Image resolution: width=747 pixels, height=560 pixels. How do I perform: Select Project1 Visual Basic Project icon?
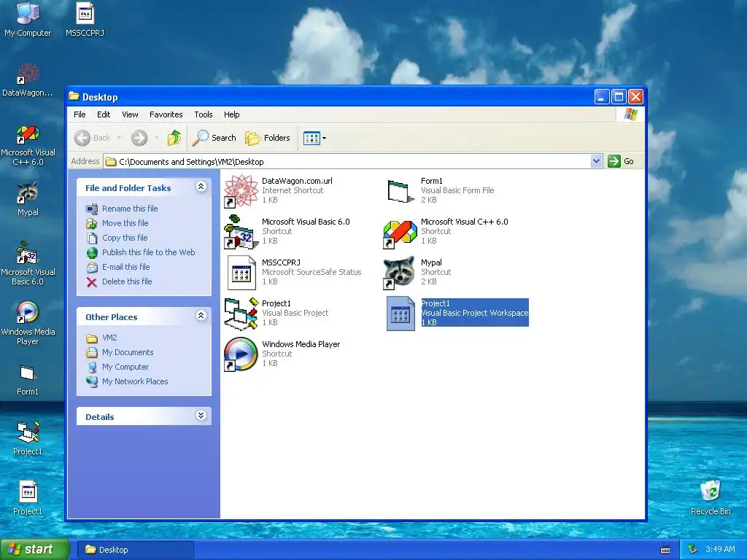click(241, 314)
